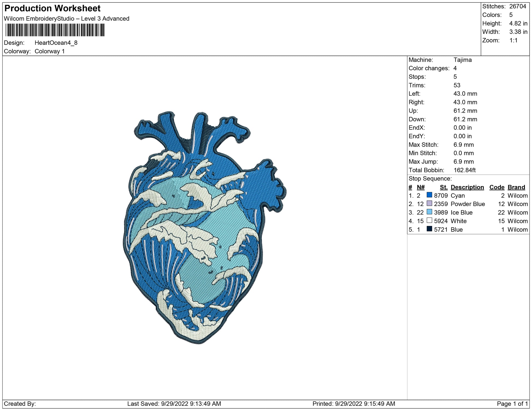Image resolution: width=532 pixels, height=409 pixels.
Task: Click the Production Worksheet title
Action: (52, 8)
